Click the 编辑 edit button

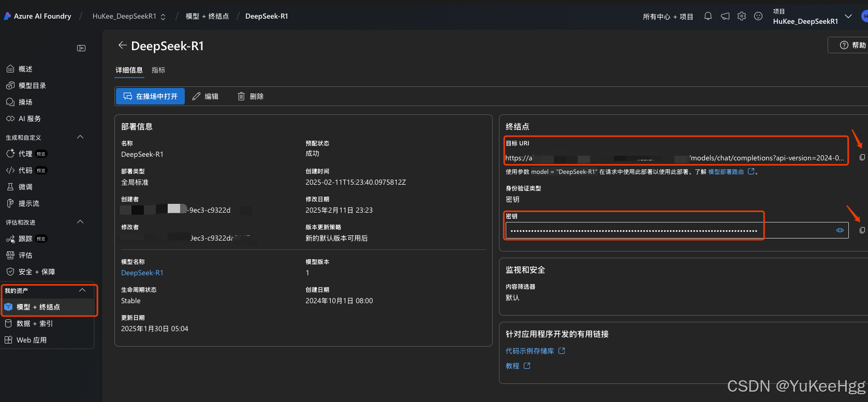(205, 96)
